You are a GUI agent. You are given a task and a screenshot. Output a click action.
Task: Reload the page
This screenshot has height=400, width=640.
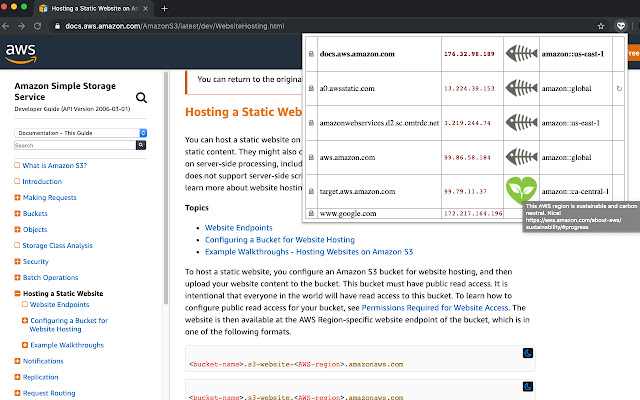pyautogui.click(x=38, y=26)
